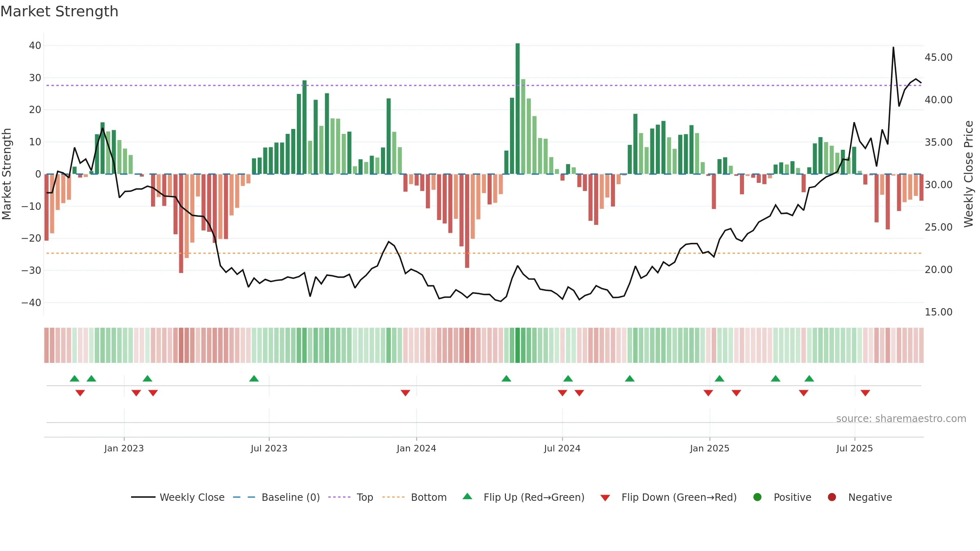Toggle the Flip Up (Red→Green) legend label
Screen dimensions: 980x551
click(534, 497)
